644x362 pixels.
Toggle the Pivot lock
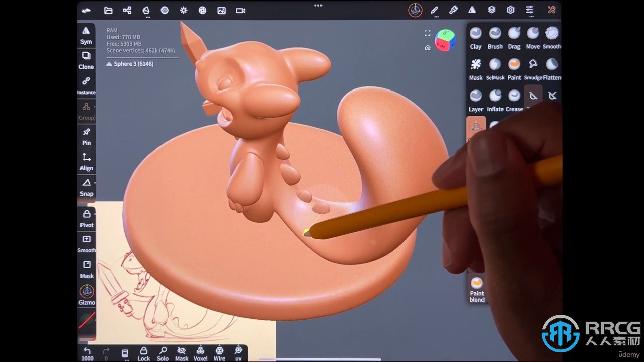(87, 219)
